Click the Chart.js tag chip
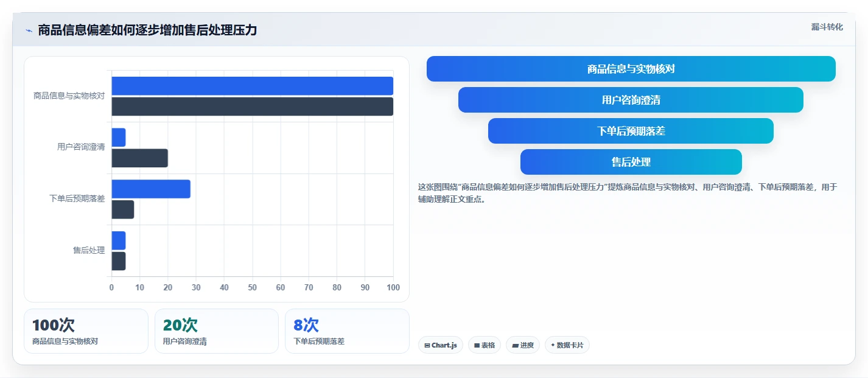 tap(441, 345)
